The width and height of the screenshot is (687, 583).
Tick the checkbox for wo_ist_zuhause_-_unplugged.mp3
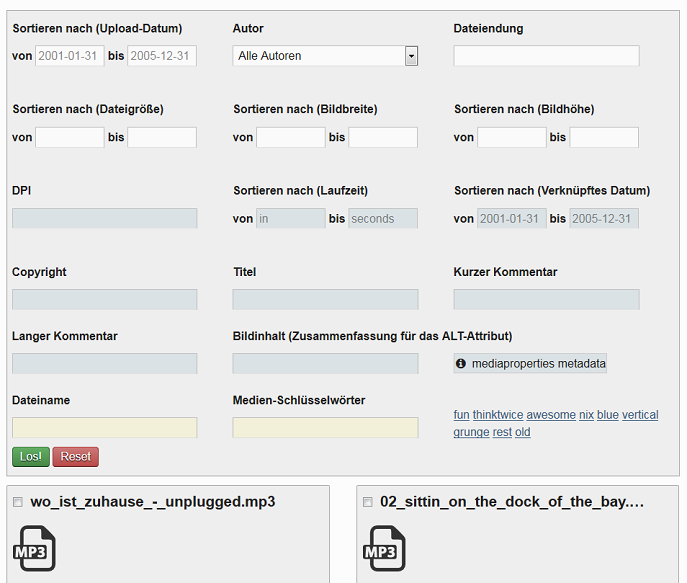coord(18,502)
